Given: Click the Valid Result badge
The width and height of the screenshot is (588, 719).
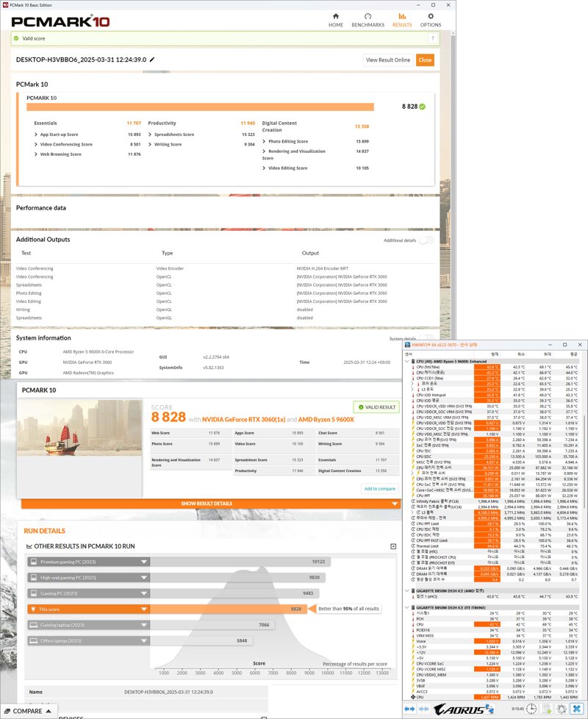Looking at the screenshot, I should [x=376, y=407].
